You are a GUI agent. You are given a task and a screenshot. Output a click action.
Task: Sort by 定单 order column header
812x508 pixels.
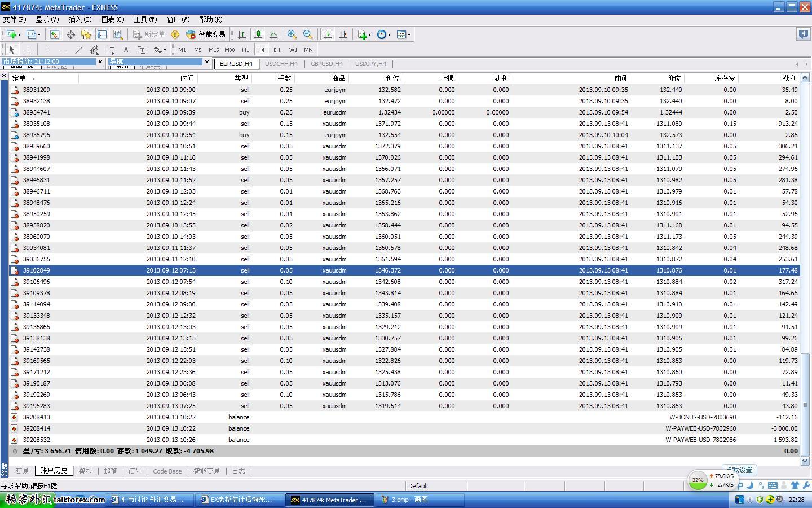[x=44, y=78]
